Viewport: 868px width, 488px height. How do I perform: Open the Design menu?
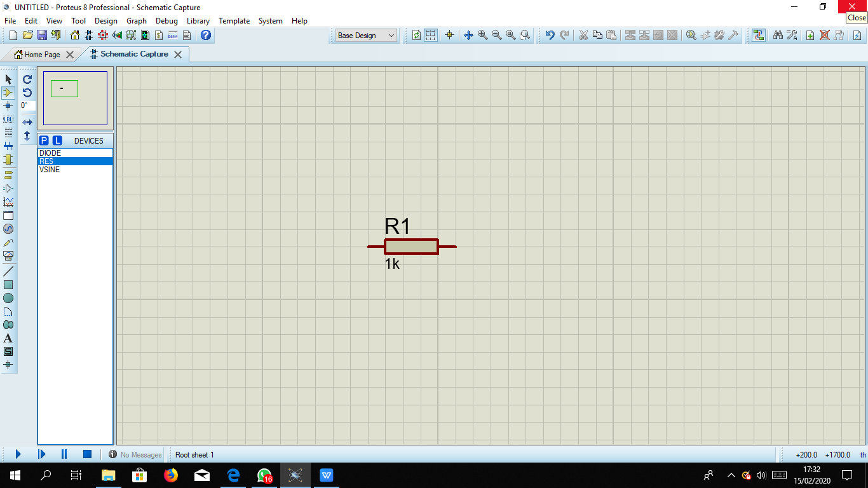pyautogui.click(x=106, y=21)
